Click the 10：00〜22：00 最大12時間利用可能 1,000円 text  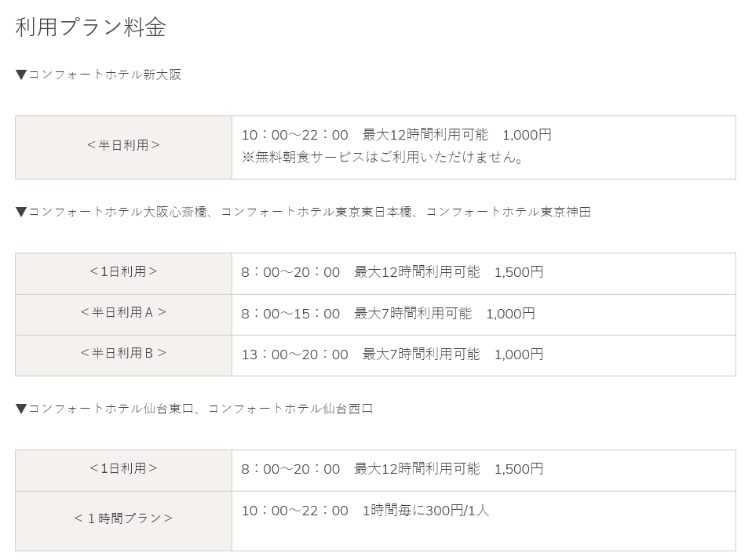[396, 135]
